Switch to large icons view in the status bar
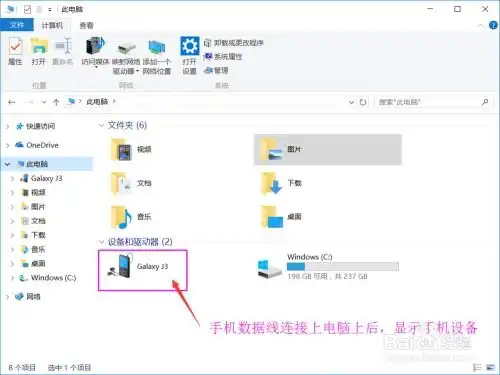Screen dimensions: 500x375 coord(490,367)
